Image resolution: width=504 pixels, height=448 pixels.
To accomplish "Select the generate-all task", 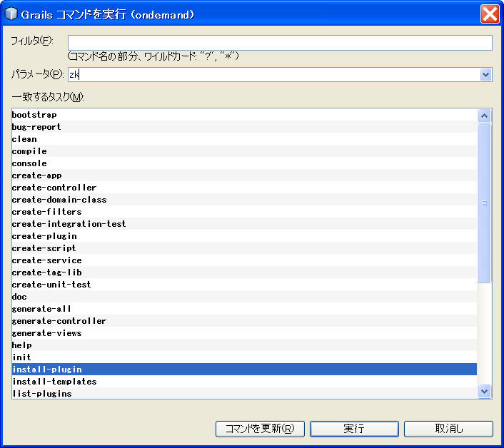I will [x=244, y=309].
